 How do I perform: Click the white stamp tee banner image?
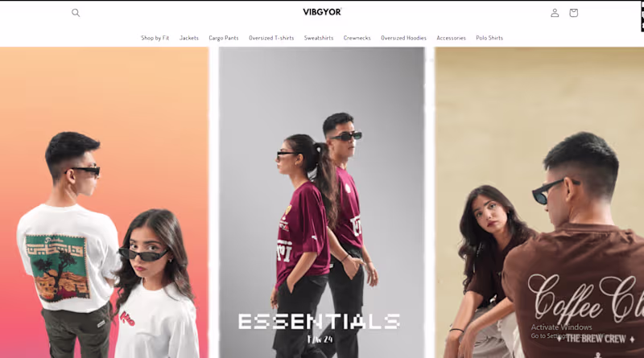[105, 202]
